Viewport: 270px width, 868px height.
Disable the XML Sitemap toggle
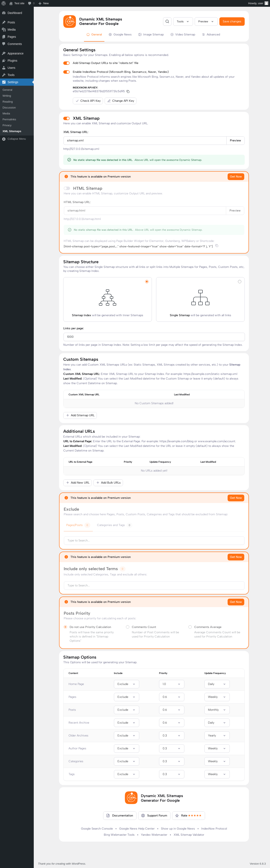tap(66, 118)
